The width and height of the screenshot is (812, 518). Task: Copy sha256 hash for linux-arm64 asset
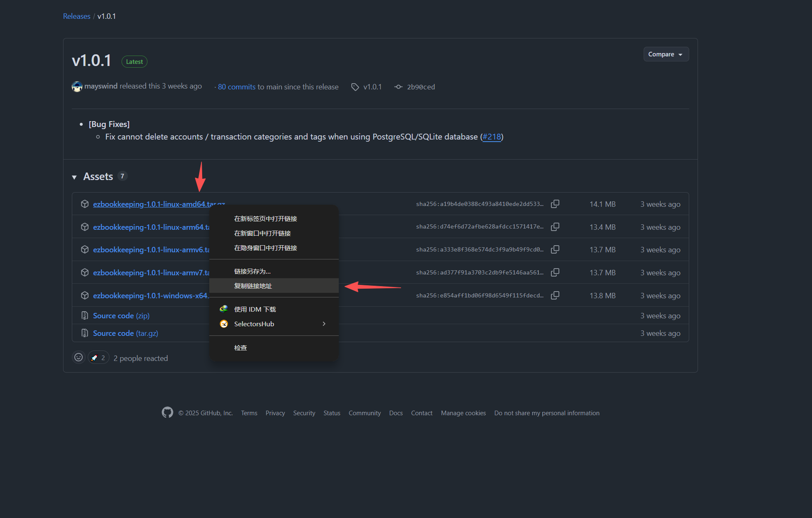(555, 227)
